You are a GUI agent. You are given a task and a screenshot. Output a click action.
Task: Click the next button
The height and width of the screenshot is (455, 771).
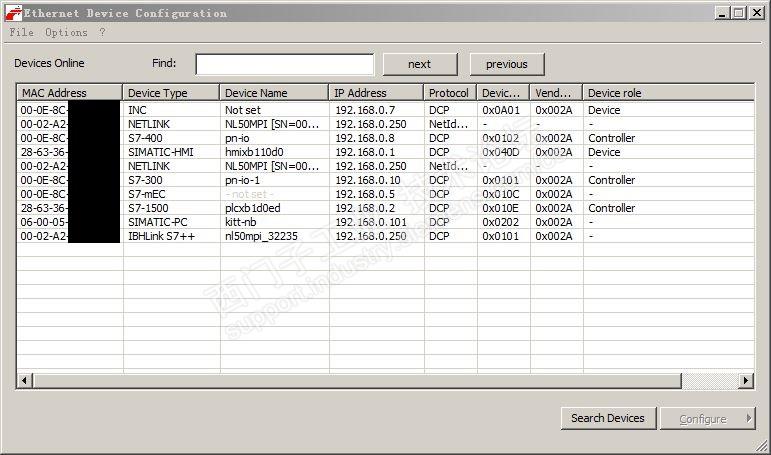(x=420, y=64)
